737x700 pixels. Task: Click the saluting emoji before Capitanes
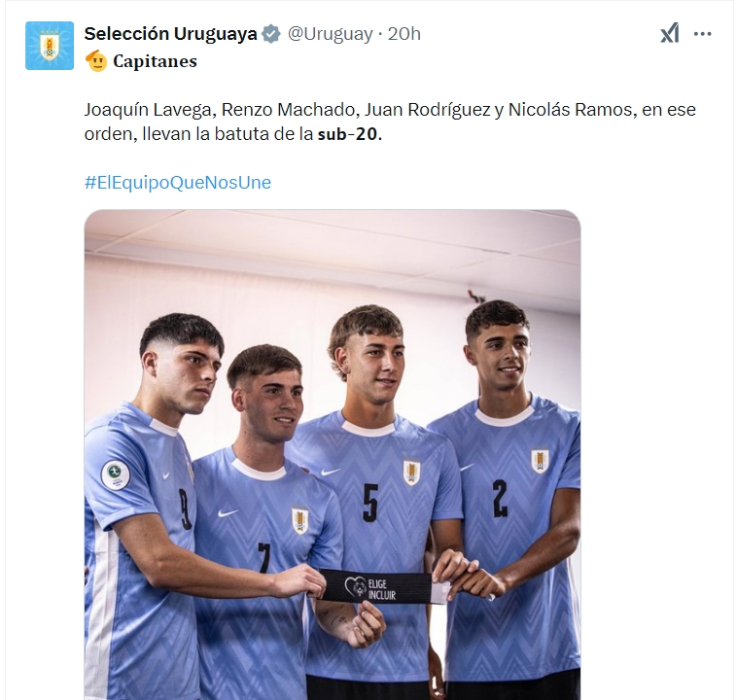tap(96, 61)
